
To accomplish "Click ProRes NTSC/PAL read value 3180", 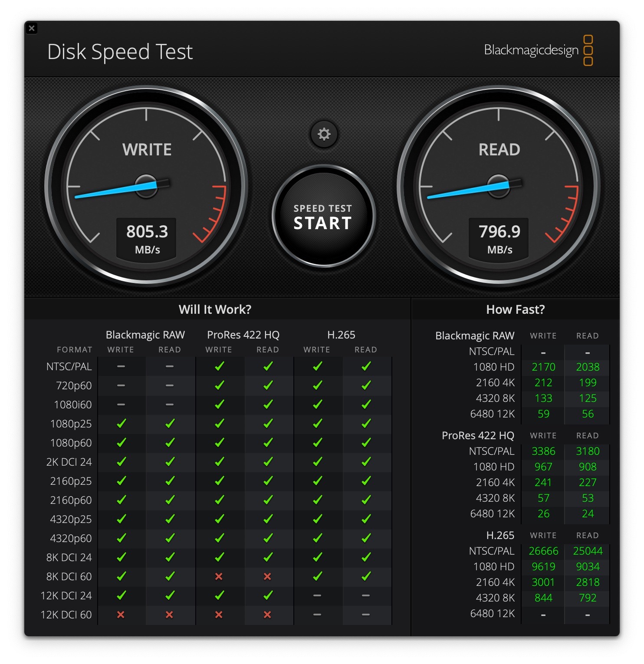I will (x=588, y=451).
